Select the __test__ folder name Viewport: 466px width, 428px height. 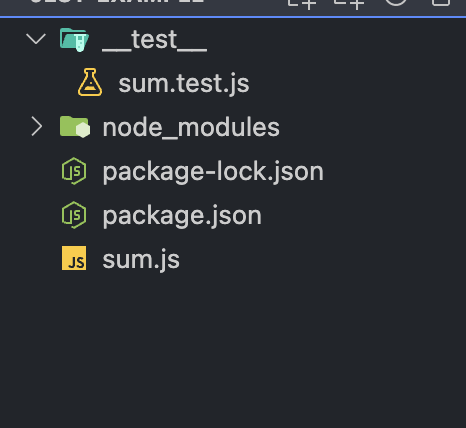155,40
